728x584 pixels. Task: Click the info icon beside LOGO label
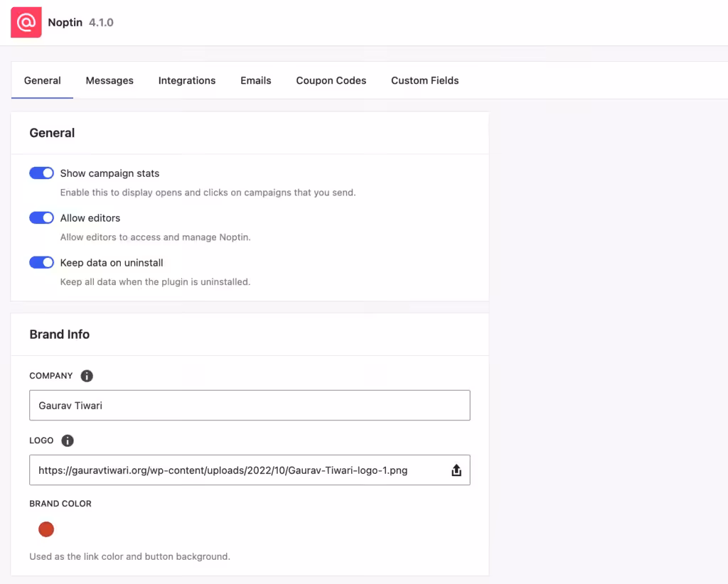coord(68,440)
